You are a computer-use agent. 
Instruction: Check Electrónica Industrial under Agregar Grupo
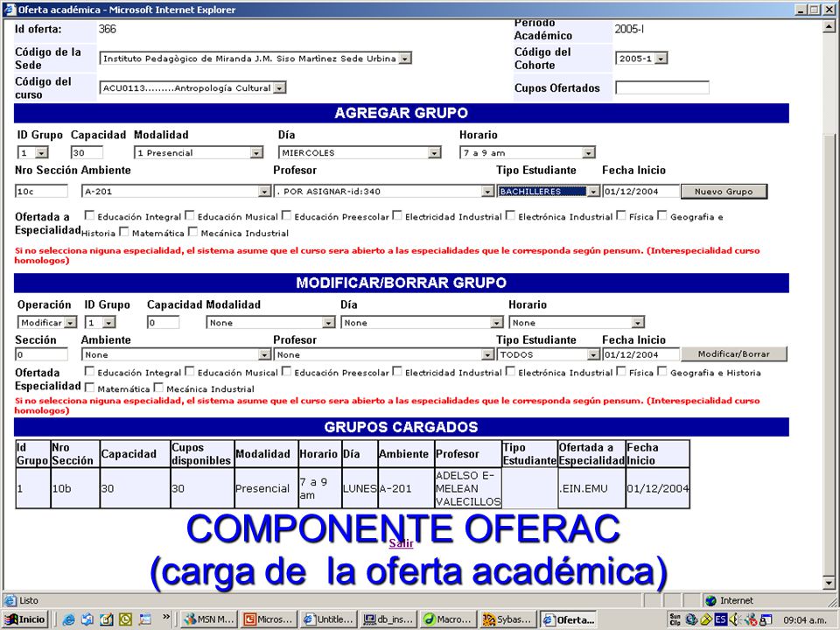click(510, 215)
